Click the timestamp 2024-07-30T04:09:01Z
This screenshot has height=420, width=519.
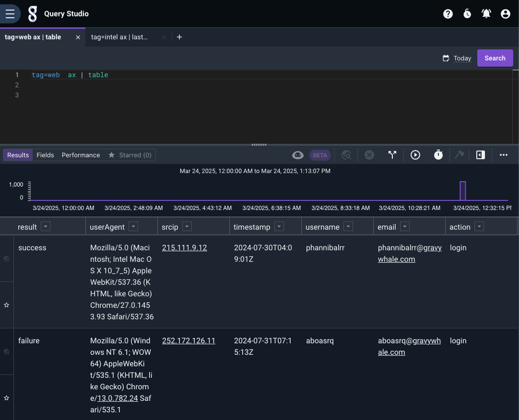click(x=263, y=253)
